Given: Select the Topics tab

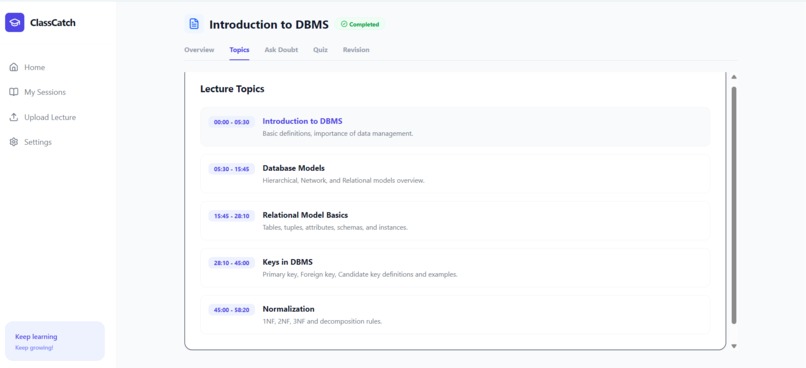Looking at the screenshot, I should point(240,50).
